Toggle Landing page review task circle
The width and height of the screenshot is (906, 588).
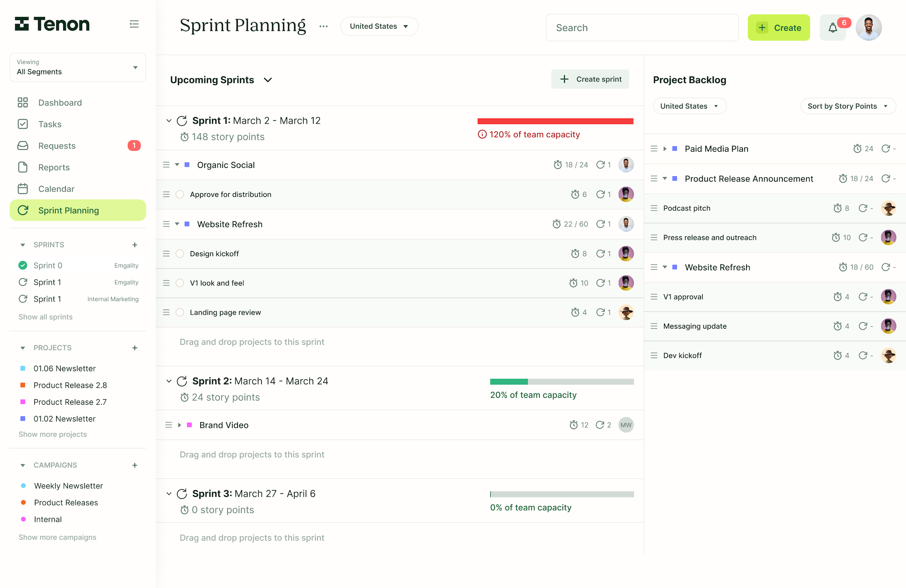pyautogui.click(x=180, y=312)
